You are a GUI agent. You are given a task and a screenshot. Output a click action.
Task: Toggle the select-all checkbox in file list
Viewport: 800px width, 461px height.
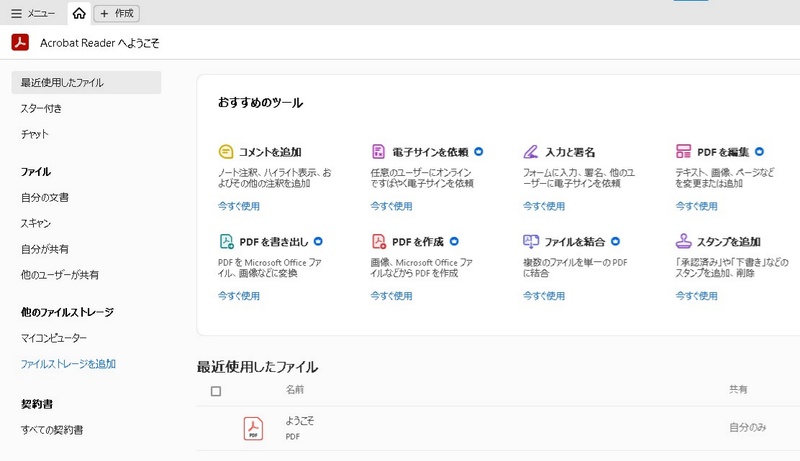[216, 391]
